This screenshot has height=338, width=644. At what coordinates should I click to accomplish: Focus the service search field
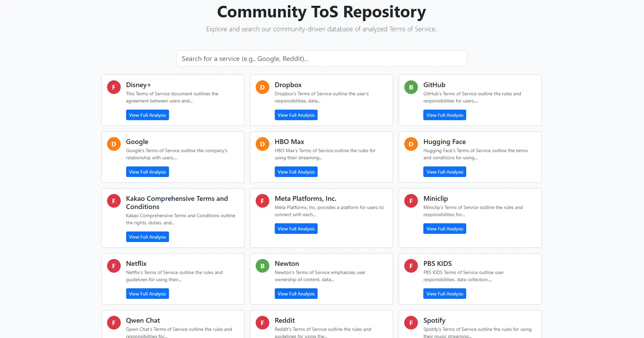[x=322, y=58]
